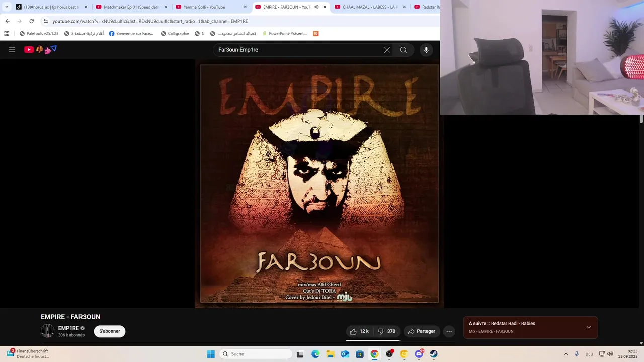Image resolution: width=644 pixels, height=362 pixels.
Task: Open the orange shield bookmark icon
Action: (316, 34)
